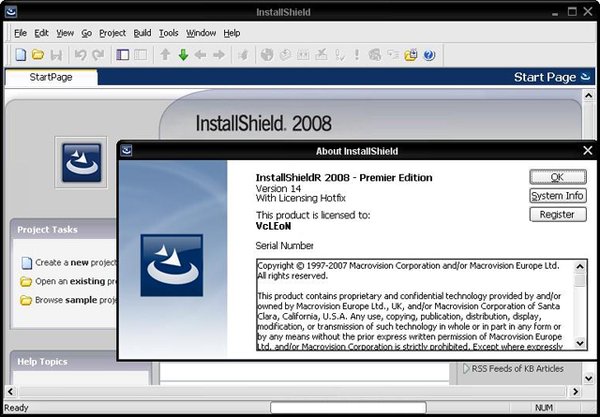Click the system menu icon of About dialog
This screenshot has height=417, width=600.
(x=128, y=151)
